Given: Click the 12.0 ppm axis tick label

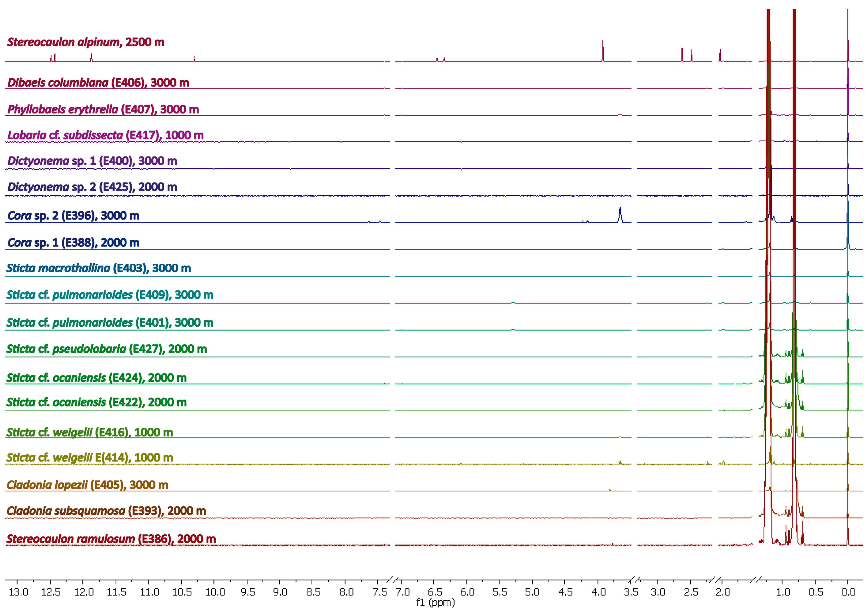Looking at the screenshot, I should [x=84, y=592].
